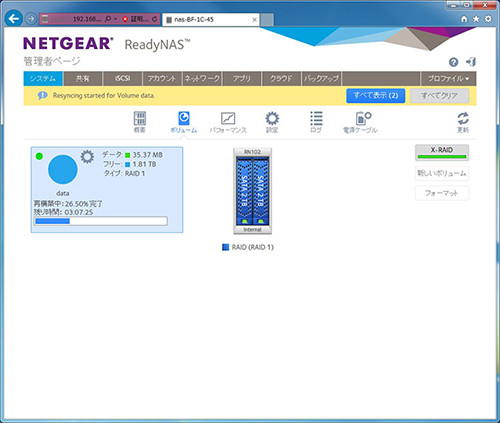This screenshot has height=423, width=500.
Task: Open the 概要 overview icon
Action: click(139, 122)
